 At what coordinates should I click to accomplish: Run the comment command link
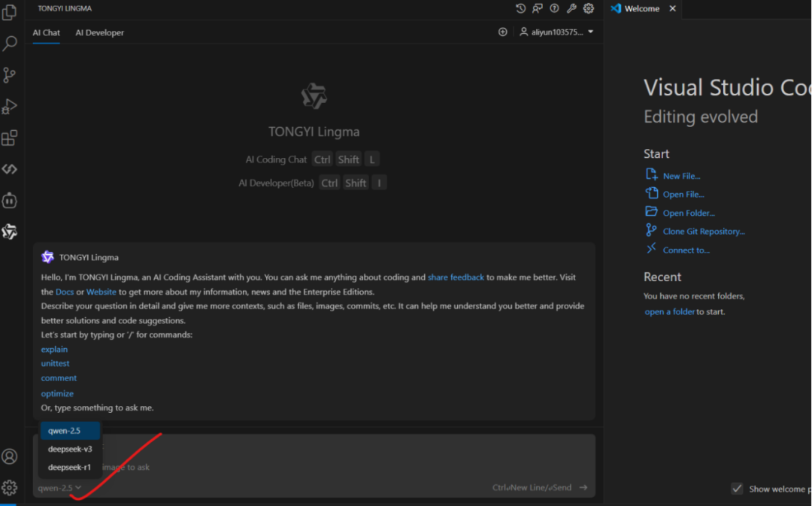pos(59,378)
